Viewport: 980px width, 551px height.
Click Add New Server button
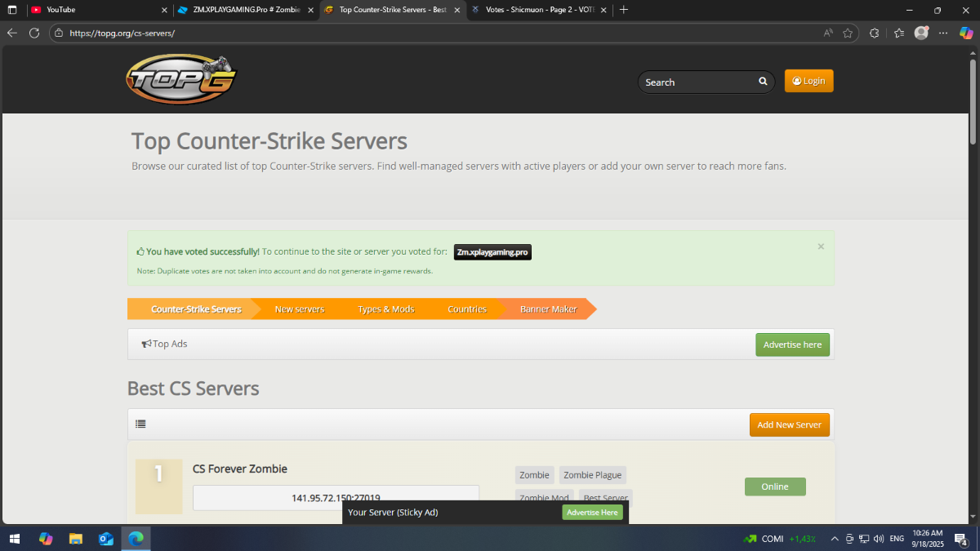[x=789, y=425]
